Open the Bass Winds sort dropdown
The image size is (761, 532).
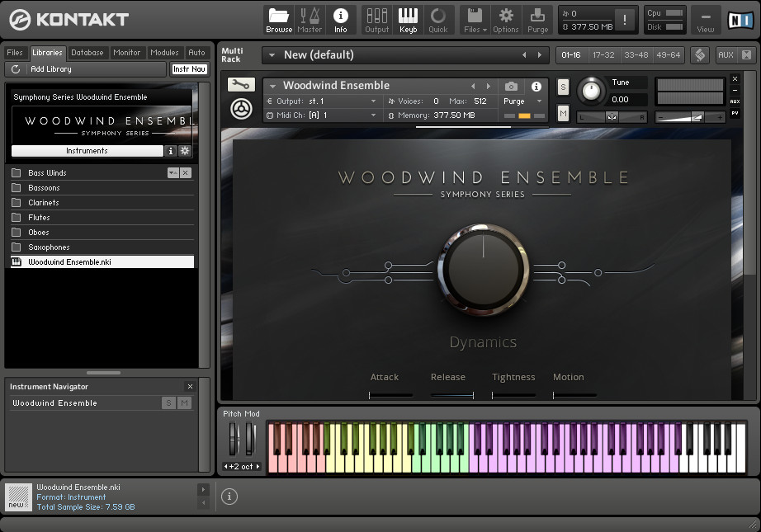pos(173,173)
